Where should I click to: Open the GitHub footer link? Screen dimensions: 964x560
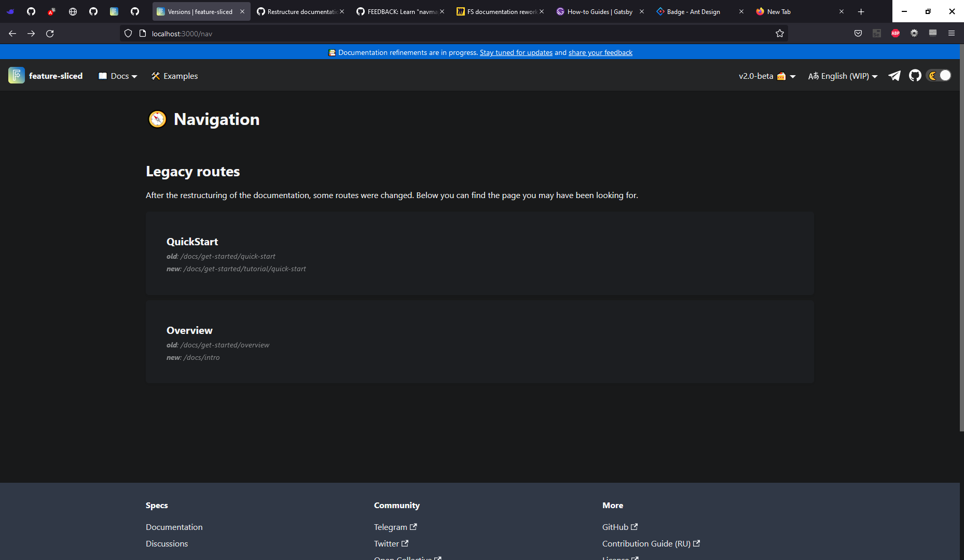pos(620,527)
